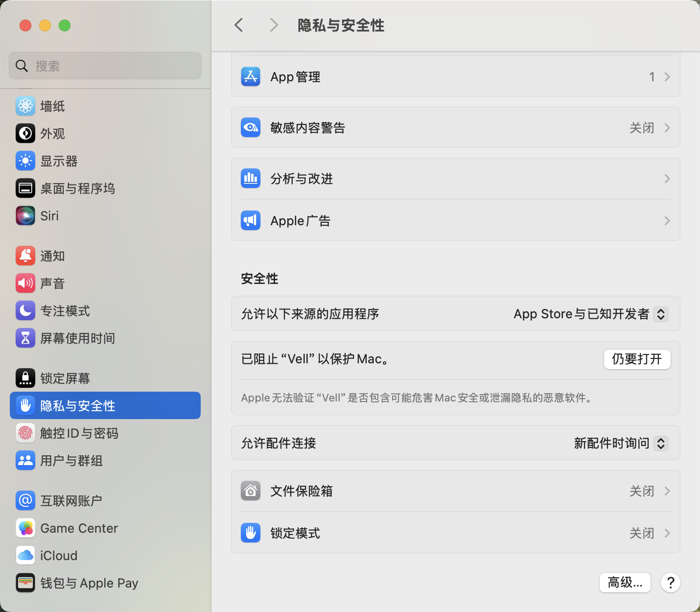Click the 高级... button

click(625, 583)
